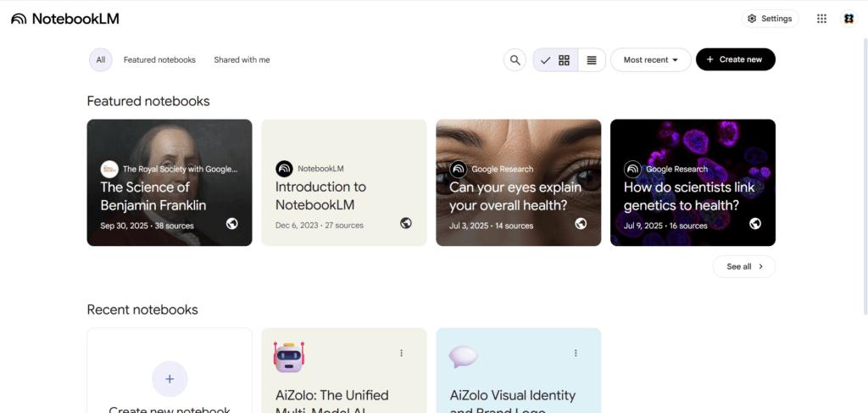The image size is (868, 413).
Task: Open How do scientists link genetics notebook
Action: pos(693,182)
